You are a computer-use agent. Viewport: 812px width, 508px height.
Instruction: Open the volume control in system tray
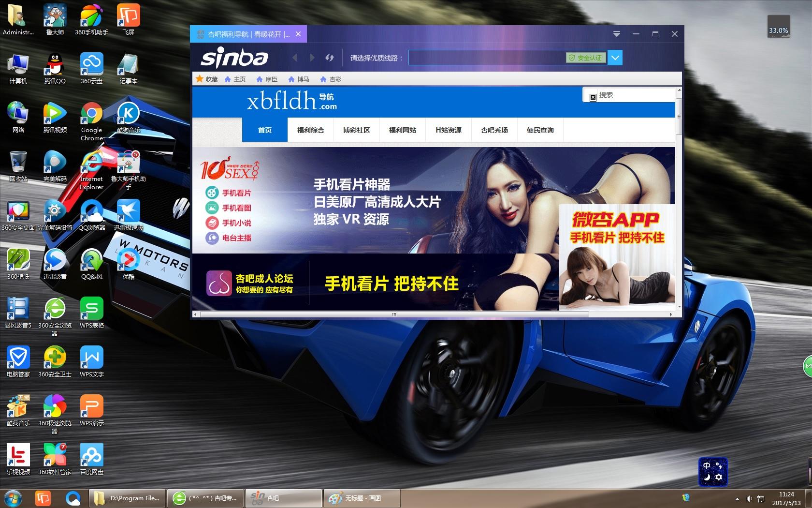click(x=749, y=498)
